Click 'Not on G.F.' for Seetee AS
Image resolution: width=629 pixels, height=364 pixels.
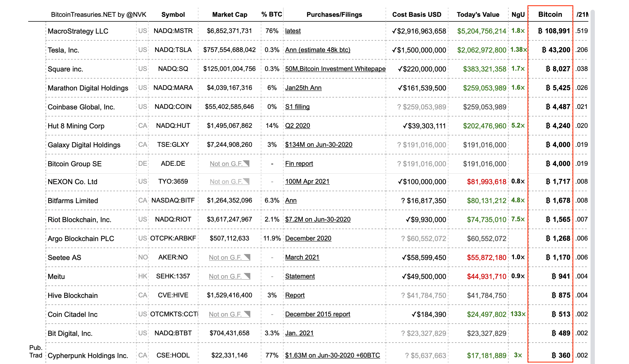225,258
